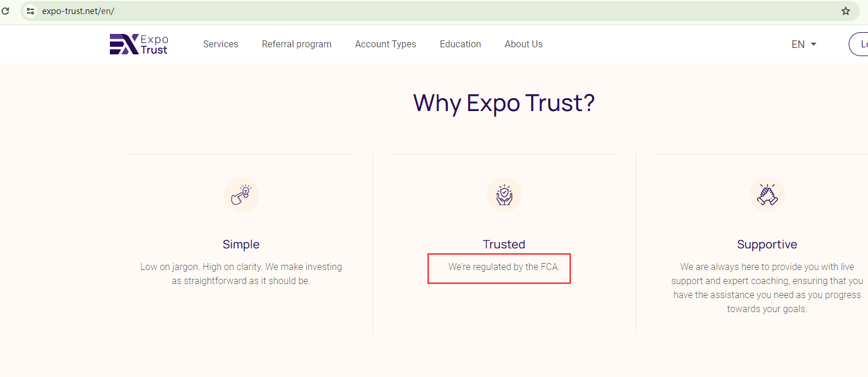Select the "Why Expo Trust?" heading

coord(504,103)
